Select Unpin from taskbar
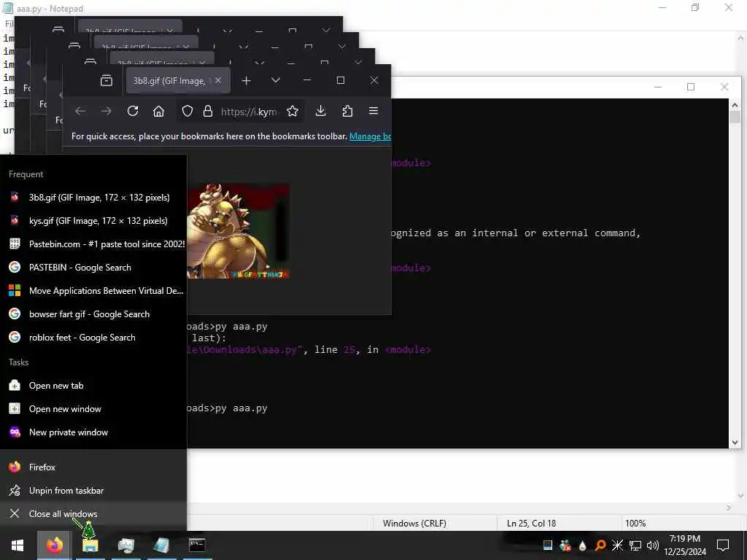The height and width of the screenshot is (560, 747). [x=93, y=490]
